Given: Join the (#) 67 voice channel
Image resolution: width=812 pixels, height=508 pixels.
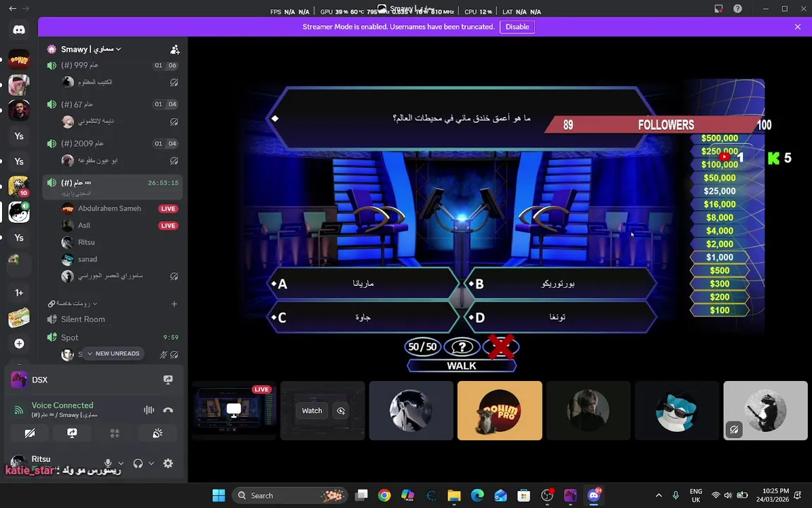Looking at the screenshot, I should point(112,104).
